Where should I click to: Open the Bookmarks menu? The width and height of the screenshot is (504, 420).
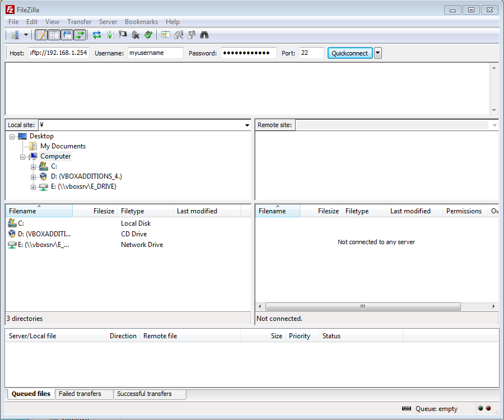click(142, 21)
